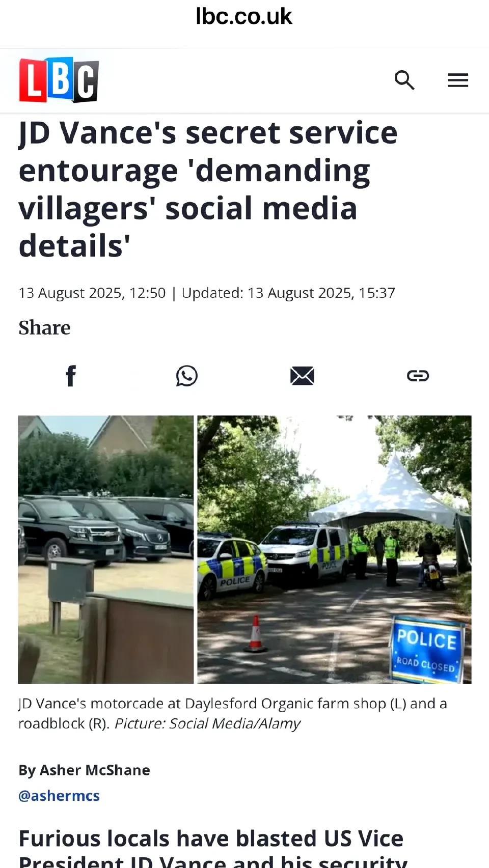Viewport: 489px width, 868px height.
Task: Share the article on Facebook
Action: [71, 376]
